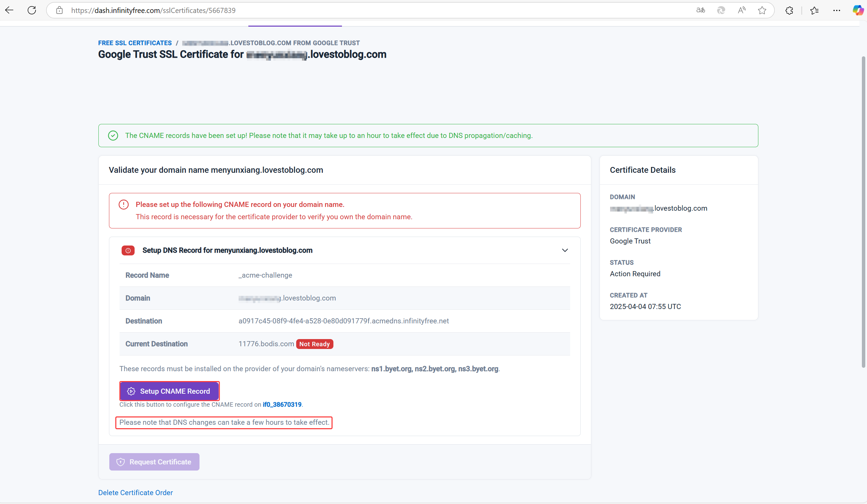Click the site info lock icon
The width and height of the screenshot is (867, 504).
59,10
